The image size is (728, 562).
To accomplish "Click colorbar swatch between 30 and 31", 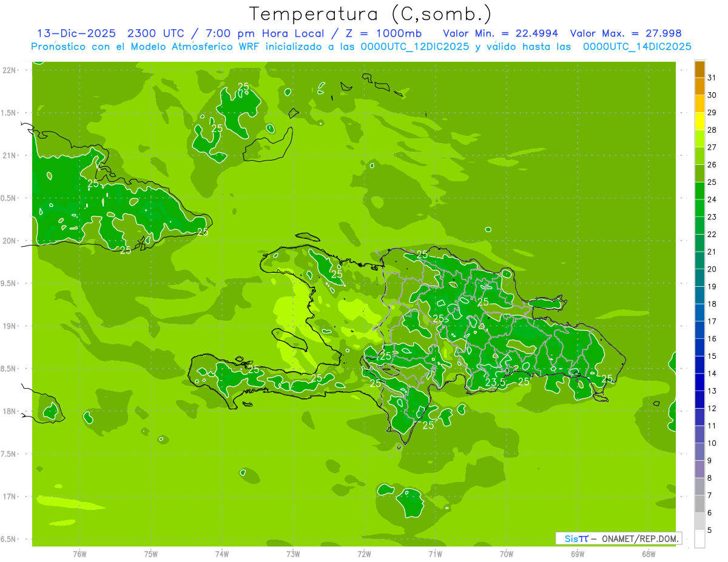I will [699, 86].
